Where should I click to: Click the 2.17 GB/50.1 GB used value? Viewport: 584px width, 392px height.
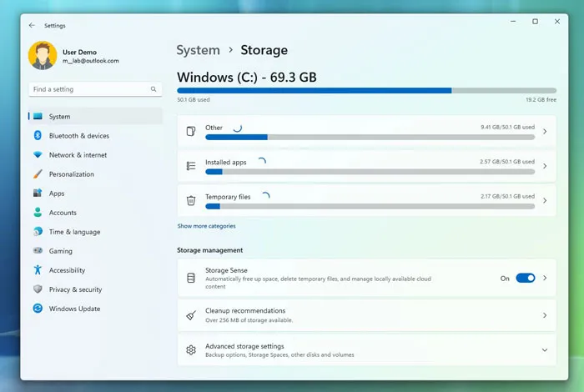click(507, 196)
